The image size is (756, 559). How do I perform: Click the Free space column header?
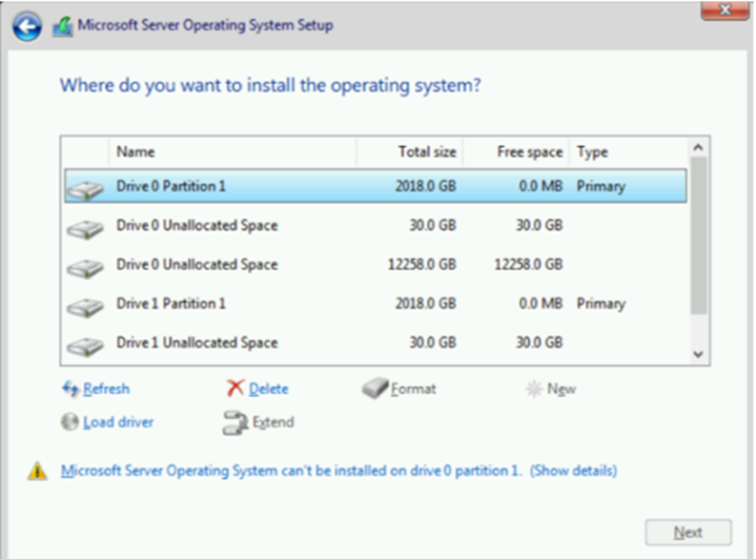coord(517,152)
